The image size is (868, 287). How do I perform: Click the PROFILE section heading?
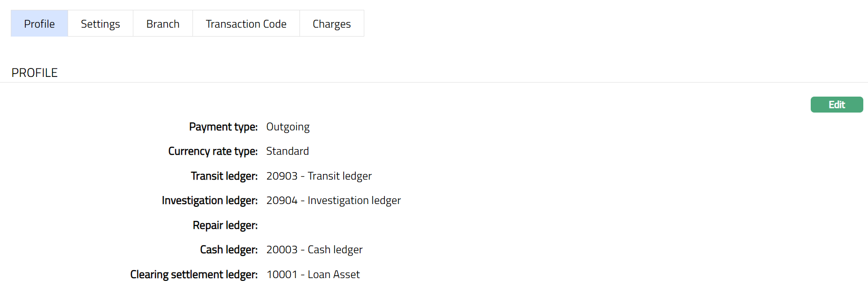pyautogui.click(x=35, y=73)
